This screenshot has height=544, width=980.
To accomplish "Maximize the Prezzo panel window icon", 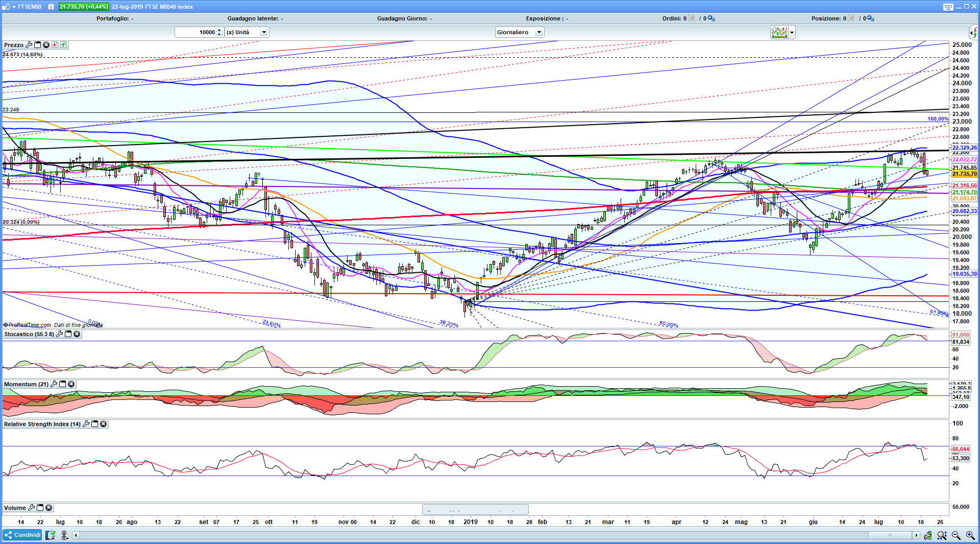I will point(38,45).
